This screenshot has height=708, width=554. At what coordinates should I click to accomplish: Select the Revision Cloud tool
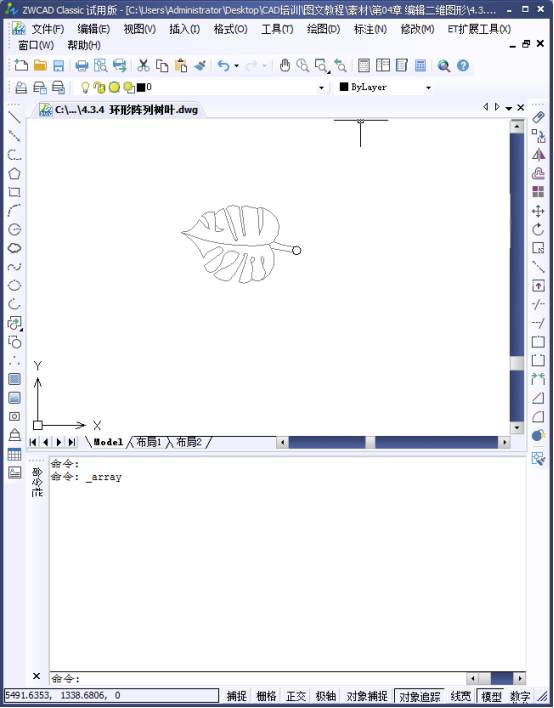[14, 248]
